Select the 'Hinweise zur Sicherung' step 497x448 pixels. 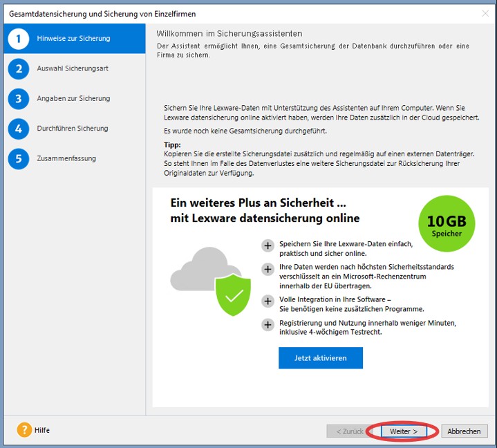(75, 38)
